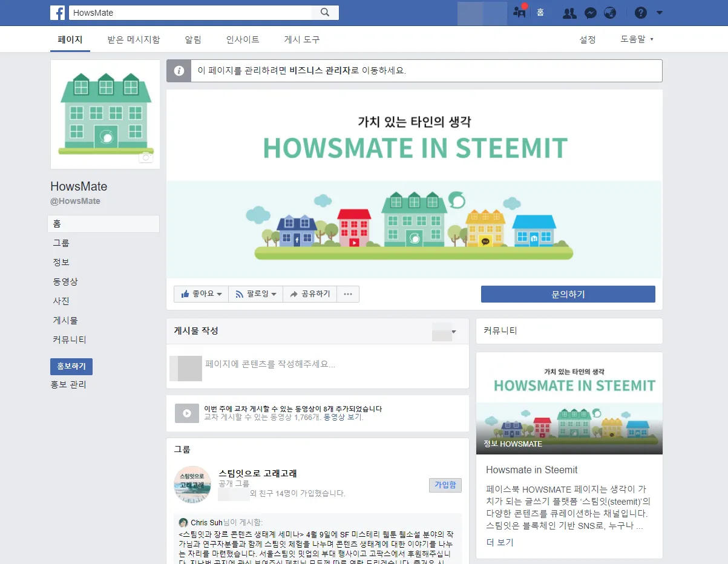Click the 공유하기 button
The height and width of the screenshot is (564, 728).
pyautogui.click(x=310, y=294)
